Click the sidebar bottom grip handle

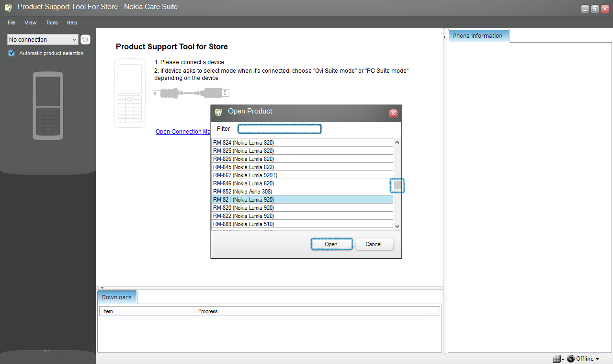click(x=46, y=351)
